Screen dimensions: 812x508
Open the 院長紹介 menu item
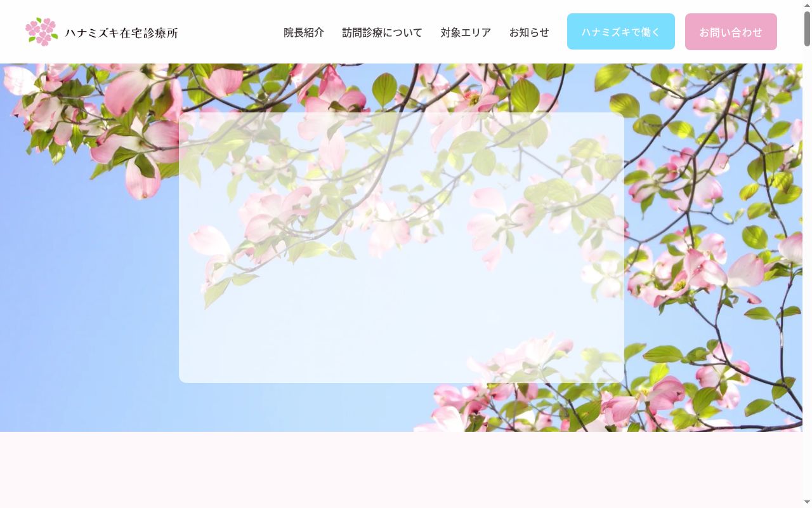coord(304,32)
